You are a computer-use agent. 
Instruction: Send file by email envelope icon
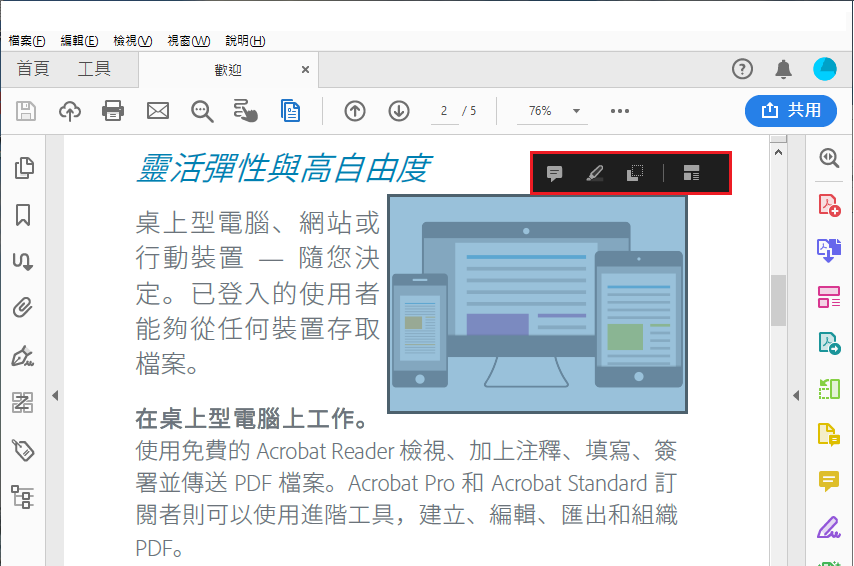coord(158,111)
